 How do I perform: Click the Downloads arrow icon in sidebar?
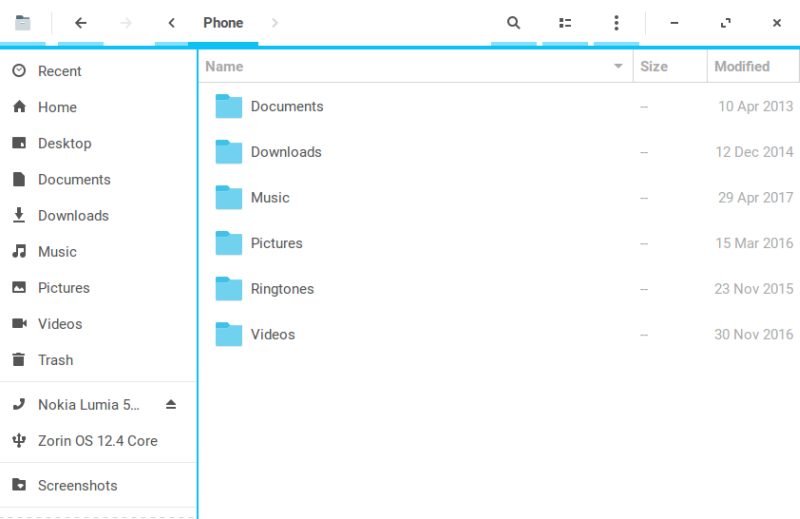(x=19, y=215)
